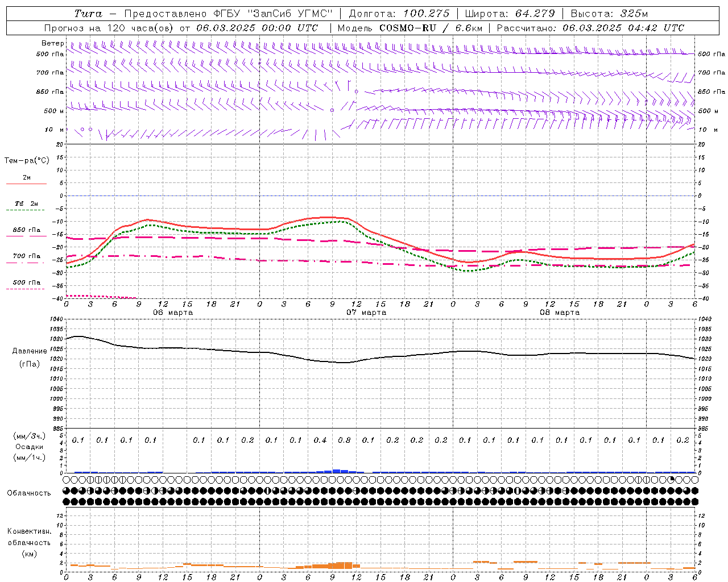Select the model name "COSMO-RU"
728x582 pixels.
click(x=408, y=28)
